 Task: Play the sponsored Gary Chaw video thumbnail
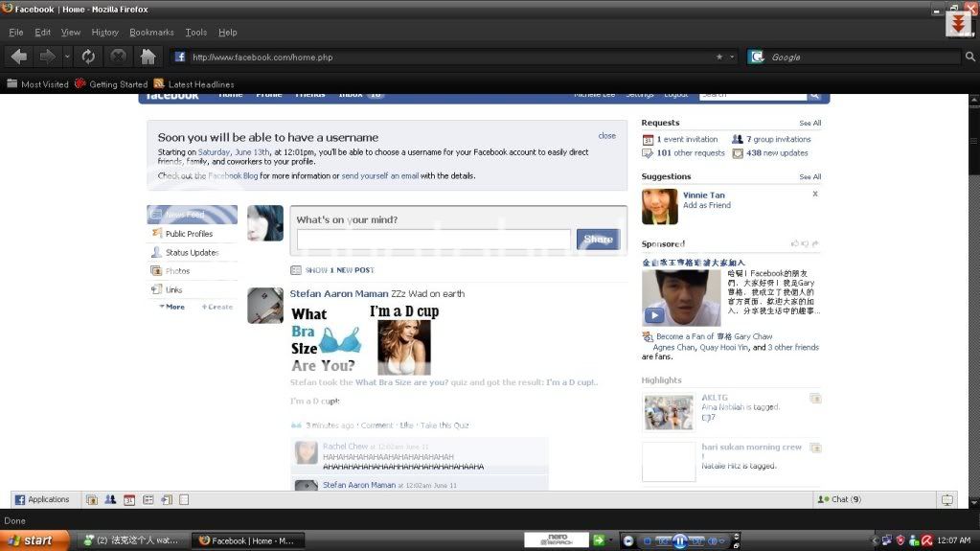[x=681, y=298]
